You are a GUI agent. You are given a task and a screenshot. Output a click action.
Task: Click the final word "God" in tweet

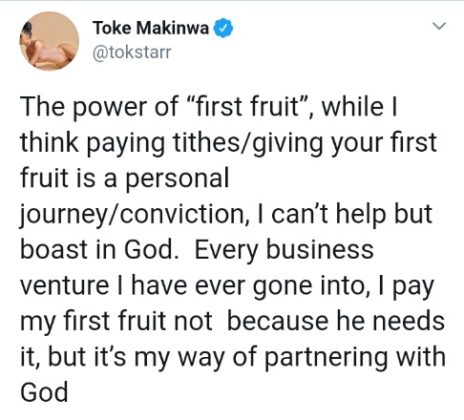(x=44, y=392)
